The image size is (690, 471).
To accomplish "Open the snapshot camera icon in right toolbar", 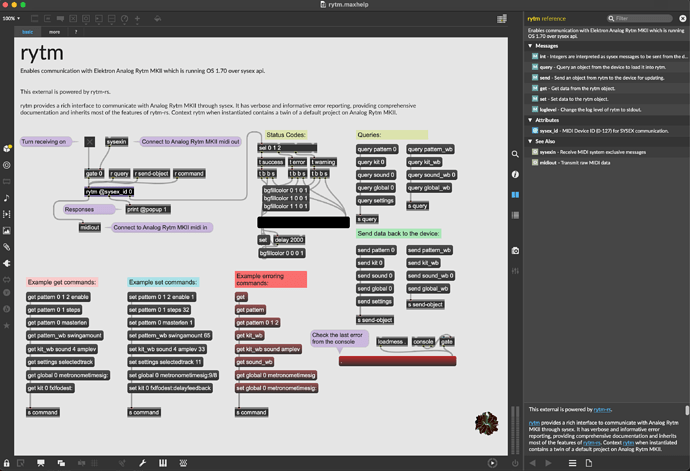I will (x=515, y=250).
